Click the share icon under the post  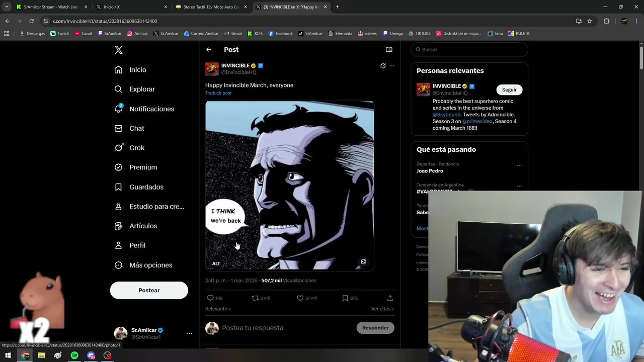coord(390,298)
